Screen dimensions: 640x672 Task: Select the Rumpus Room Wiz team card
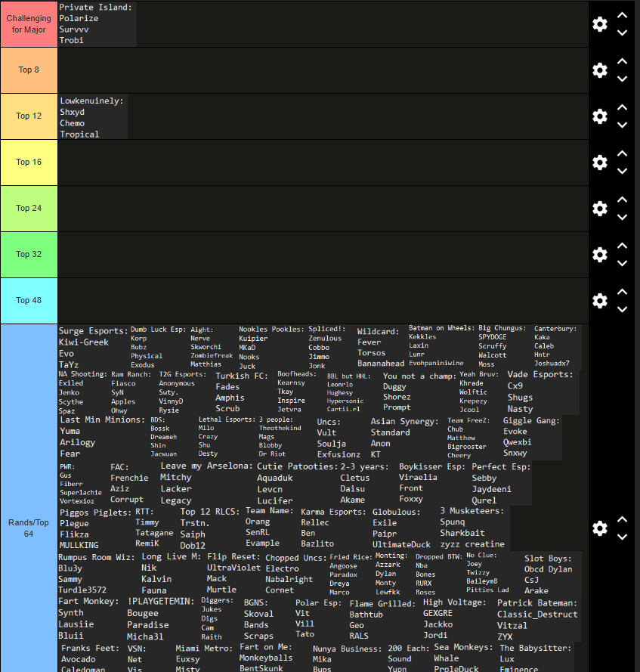click(97, 574)
